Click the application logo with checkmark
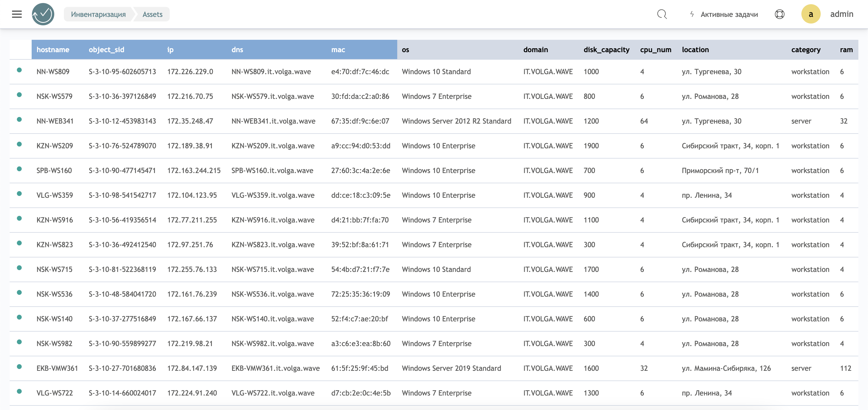 click(x=43, y=14)
